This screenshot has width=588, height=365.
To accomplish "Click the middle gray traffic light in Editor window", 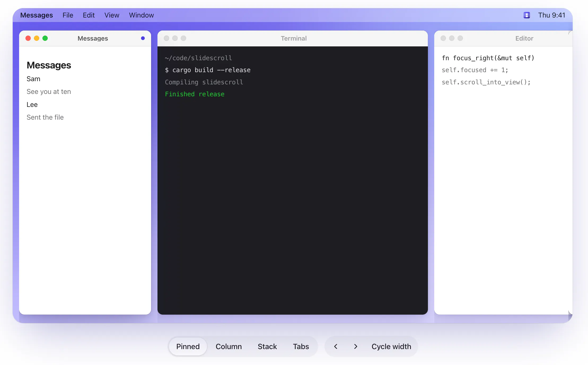I will [x=452, y=38].
